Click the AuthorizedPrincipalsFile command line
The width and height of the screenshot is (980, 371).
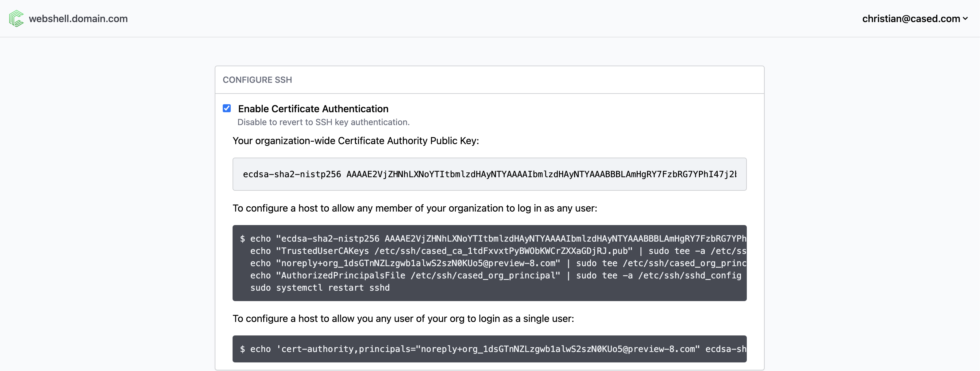click(x=495, y=275)
